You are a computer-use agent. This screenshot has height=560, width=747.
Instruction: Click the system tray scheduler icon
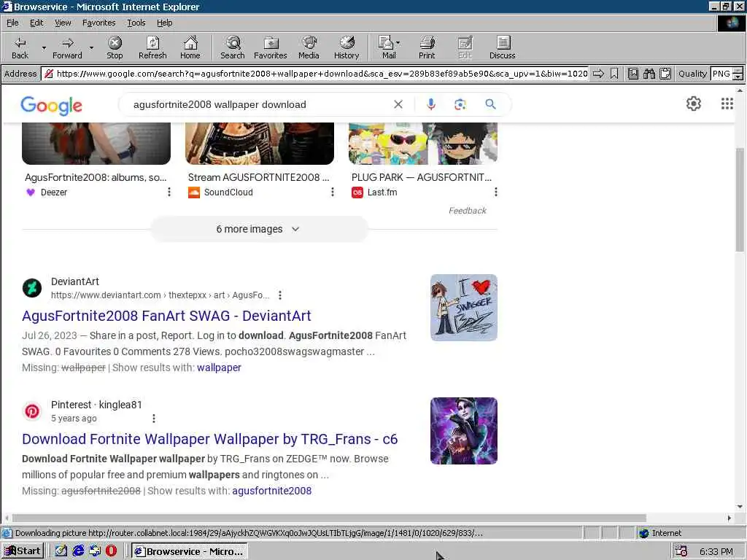pos(681,551)
